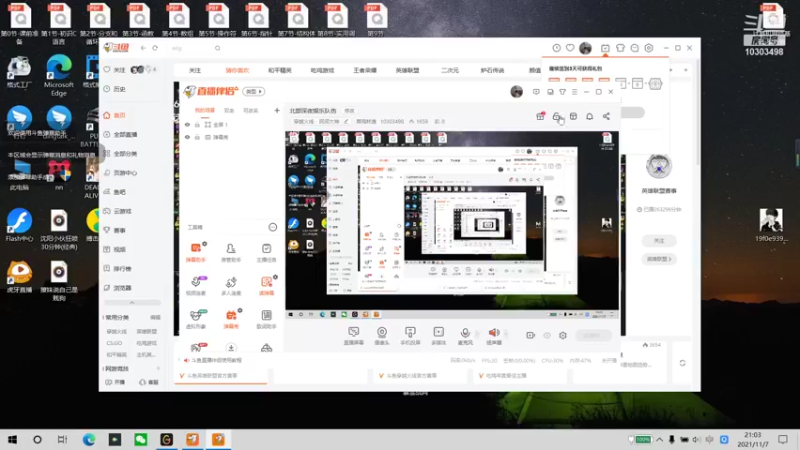
Task: Toggle preview eye icon beside settings gear
Action: 547,335
